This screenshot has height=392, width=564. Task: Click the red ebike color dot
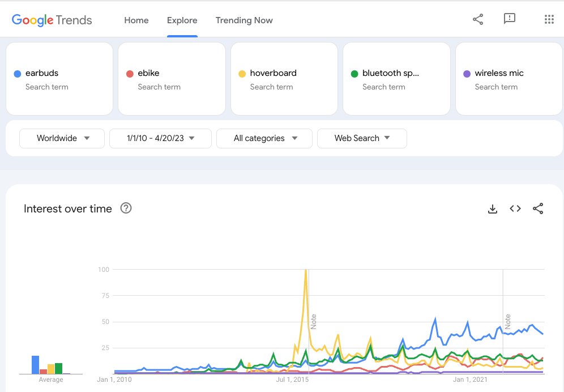point(130,74)
